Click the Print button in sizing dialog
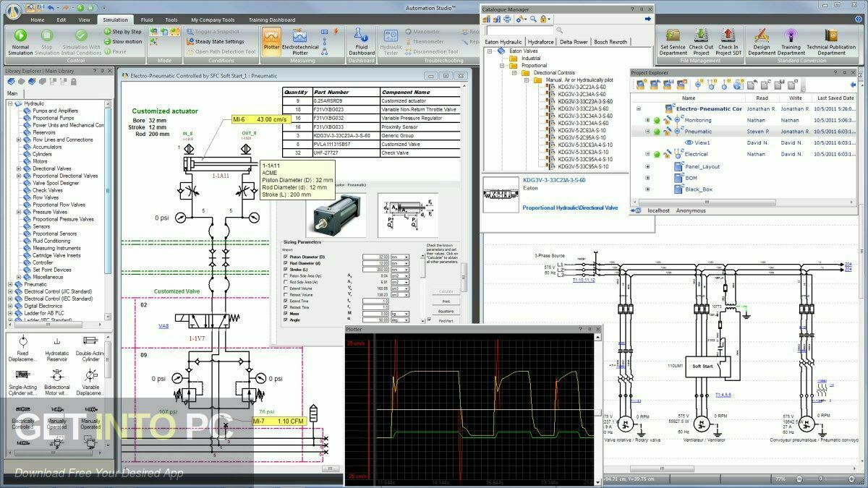 point(446,301)
